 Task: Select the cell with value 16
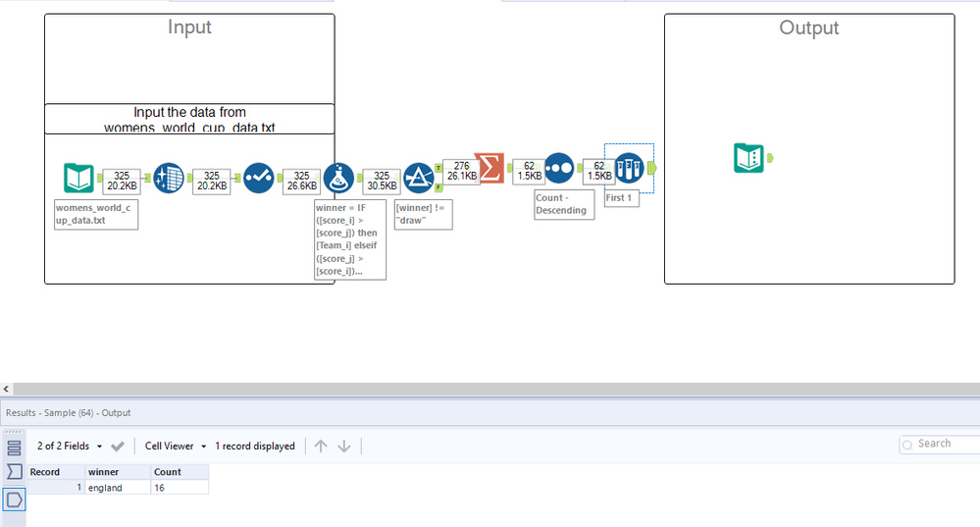180,488
